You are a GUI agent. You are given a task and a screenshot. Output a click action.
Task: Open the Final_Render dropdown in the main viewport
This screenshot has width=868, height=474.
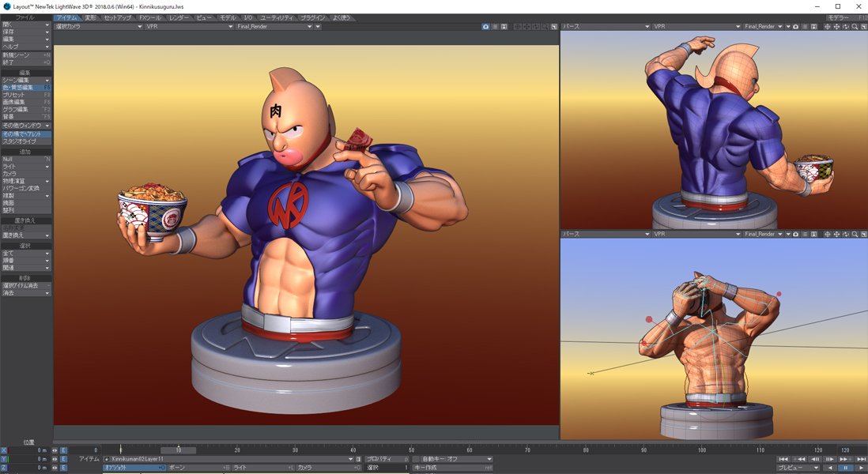274,27
